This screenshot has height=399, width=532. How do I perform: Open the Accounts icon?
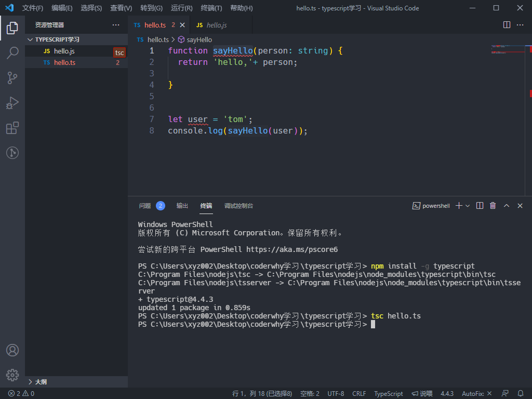point(12,350)
